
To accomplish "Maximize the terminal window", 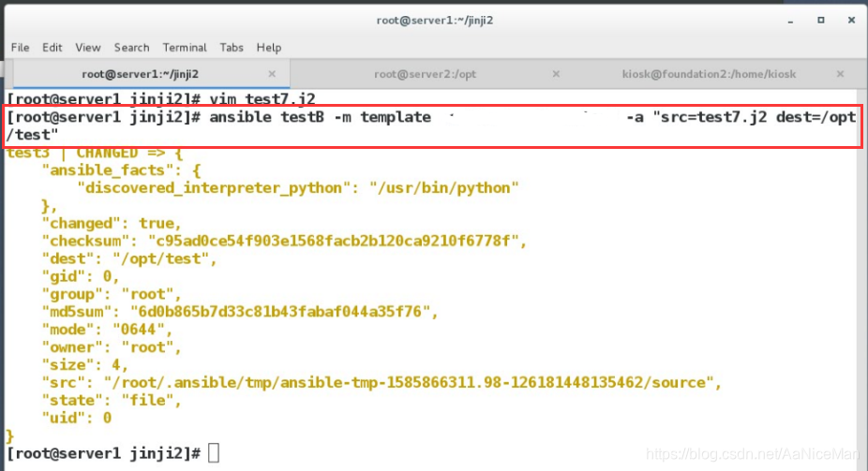I will click(x=821, y=20).
